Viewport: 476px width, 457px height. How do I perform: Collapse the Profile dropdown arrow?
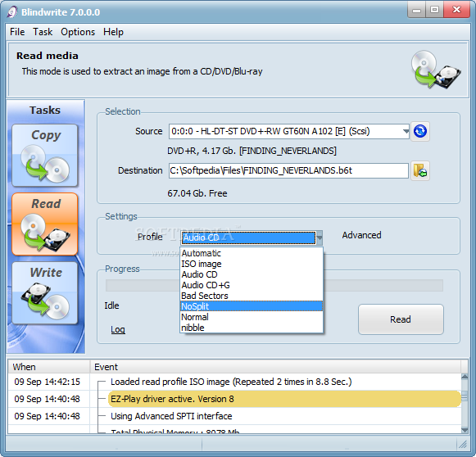pyautogui.click(x=319, y=238)
